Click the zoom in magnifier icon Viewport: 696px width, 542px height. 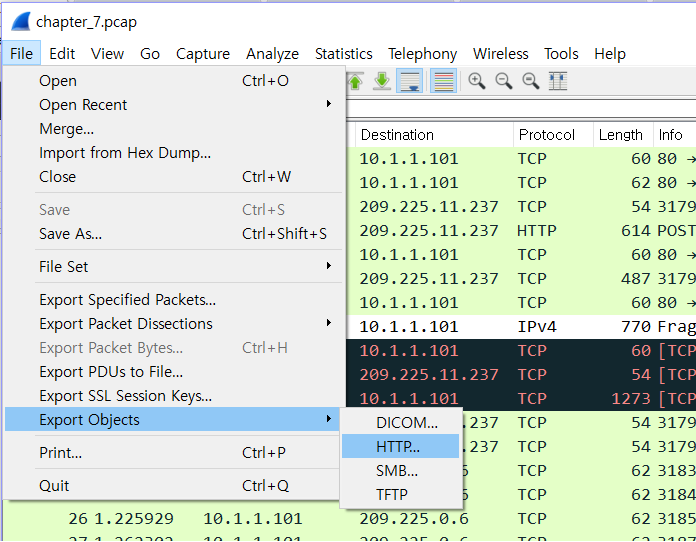click(476, 81)
